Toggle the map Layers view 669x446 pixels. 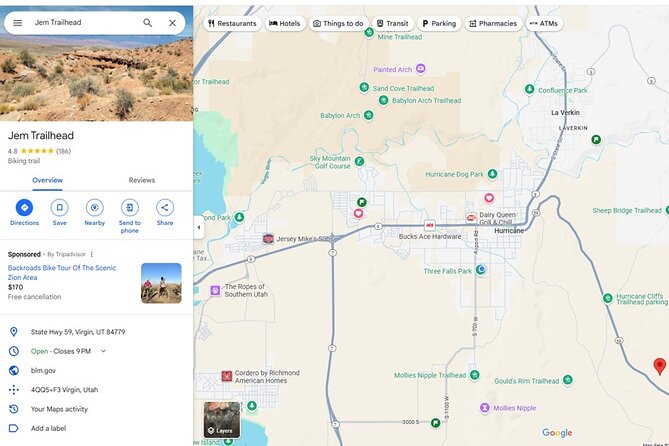pos(222,420)
